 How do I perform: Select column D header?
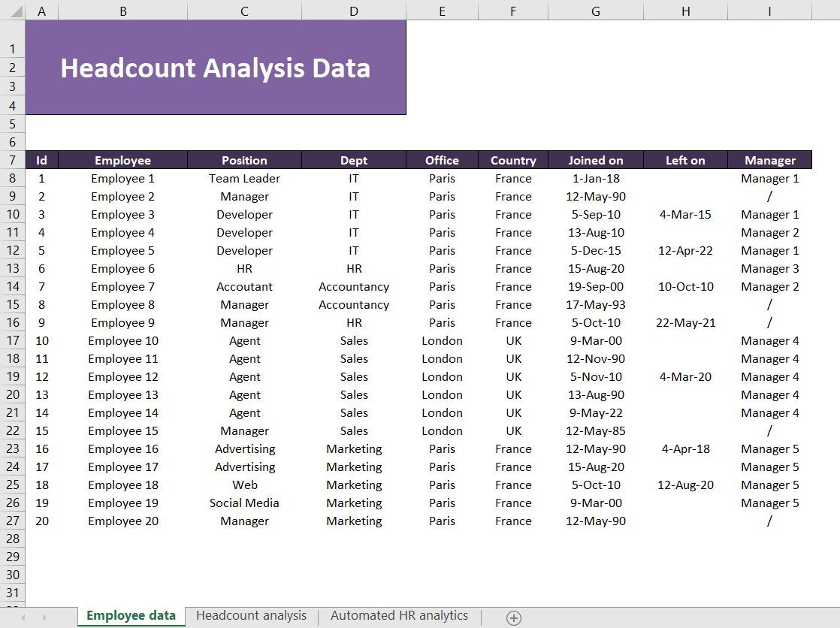point(354,11)
